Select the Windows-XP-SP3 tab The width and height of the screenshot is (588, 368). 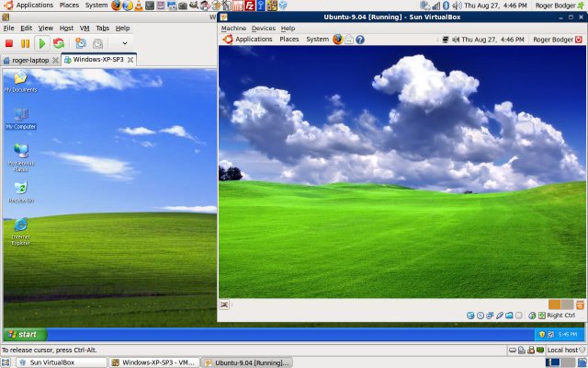98,59
